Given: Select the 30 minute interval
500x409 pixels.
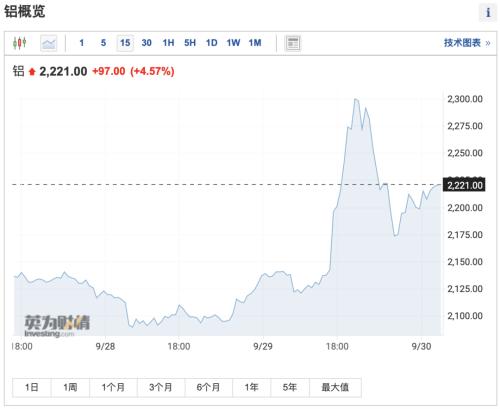Looking at the screenshot, I should pyautogui.click(x=147, y=43).
